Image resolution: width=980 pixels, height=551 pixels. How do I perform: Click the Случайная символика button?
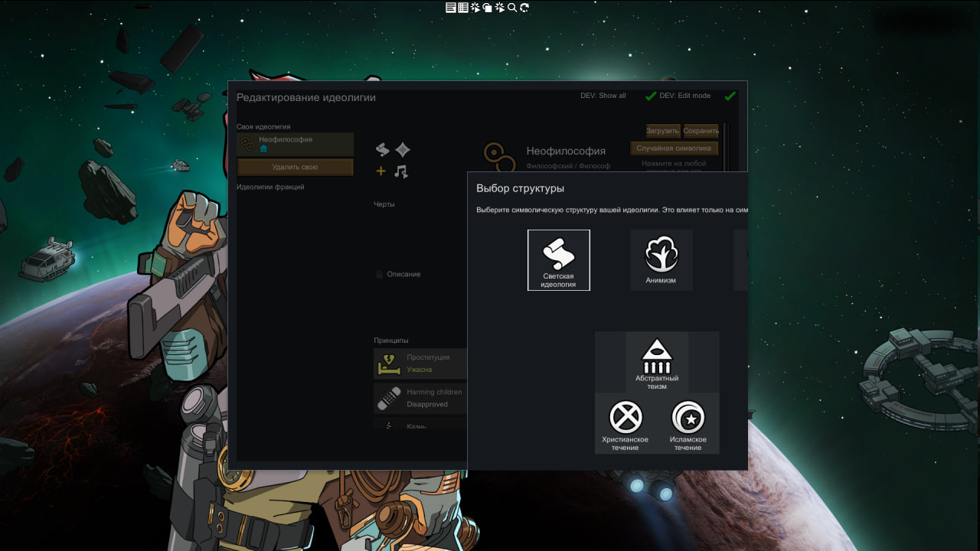point(674,148)
